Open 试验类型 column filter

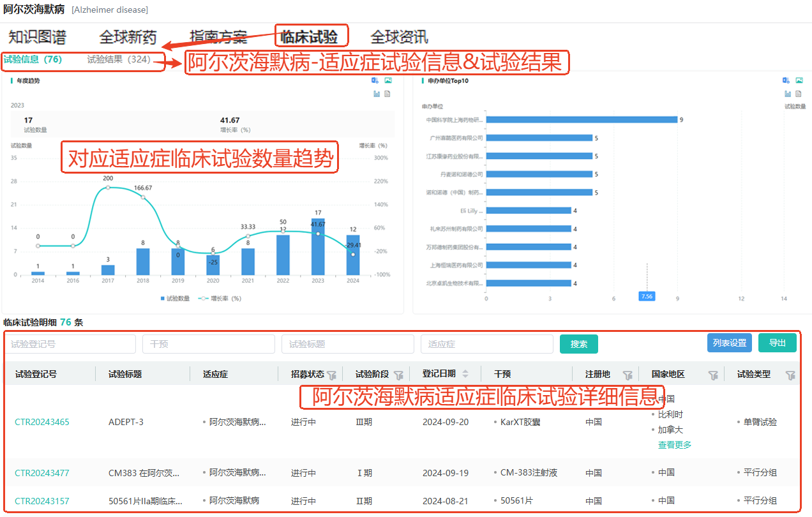(790, 375)
